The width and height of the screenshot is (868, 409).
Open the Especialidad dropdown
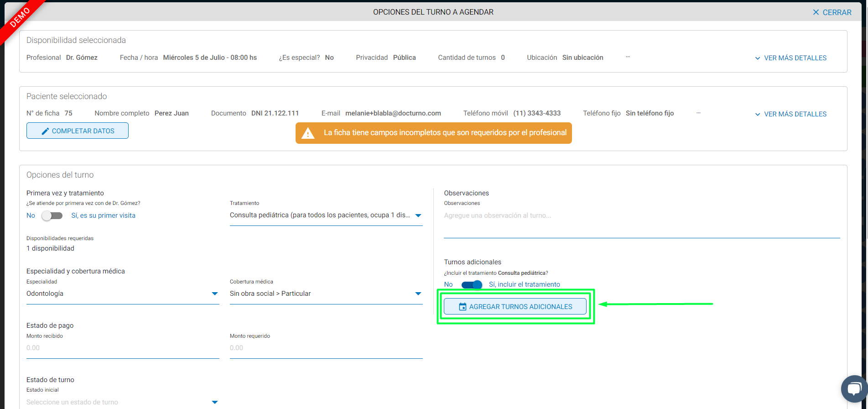[x=123, y=294]
